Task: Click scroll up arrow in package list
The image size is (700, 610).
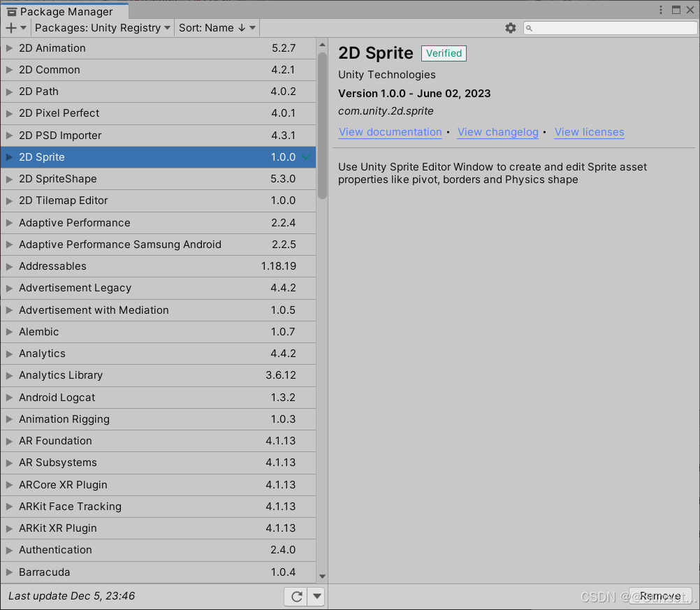Action: point(322,45)
